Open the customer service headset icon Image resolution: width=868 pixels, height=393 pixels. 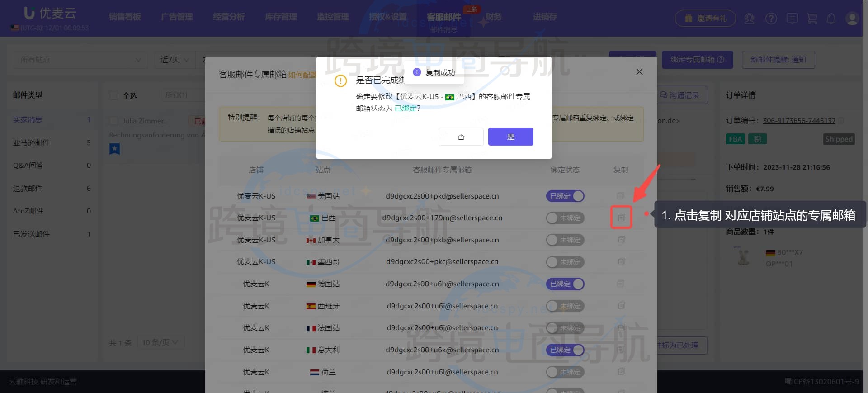coord(749,19)
